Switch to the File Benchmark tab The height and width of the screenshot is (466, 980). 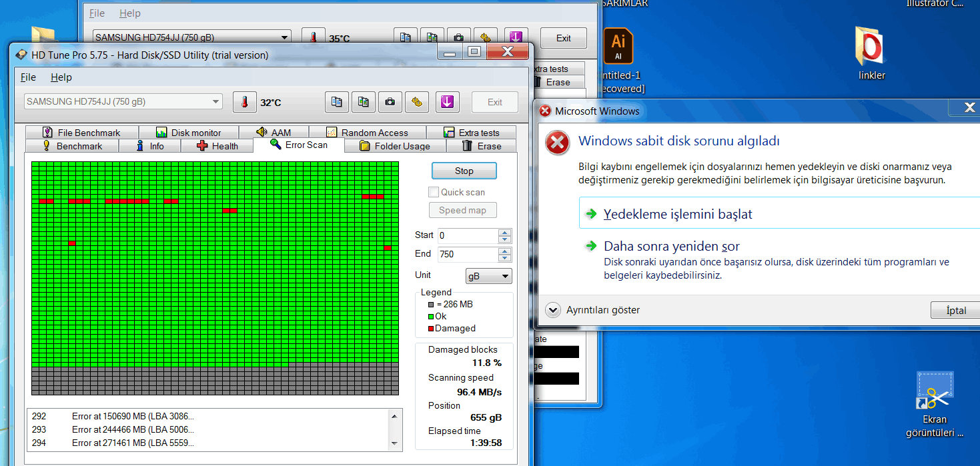pos(82,133)
